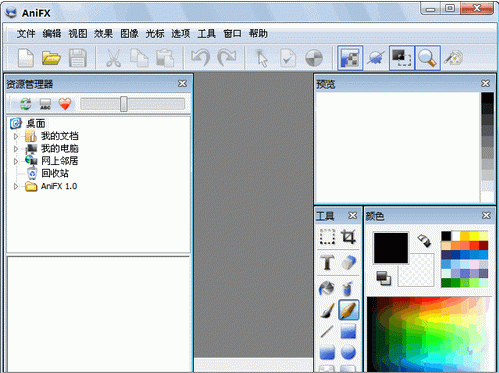Expand the AniFX 1.0 folder node
499x373 pixels.
point(16,186)
